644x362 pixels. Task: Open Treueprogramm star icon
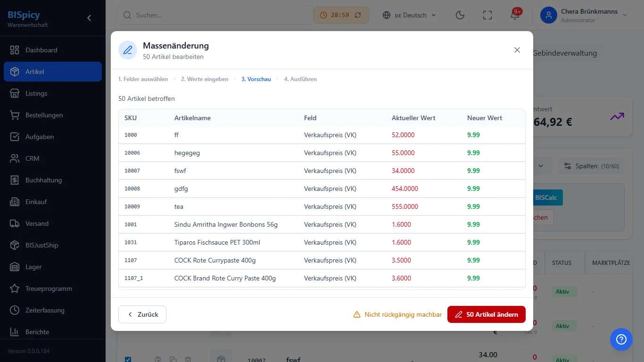click(15, 288)
